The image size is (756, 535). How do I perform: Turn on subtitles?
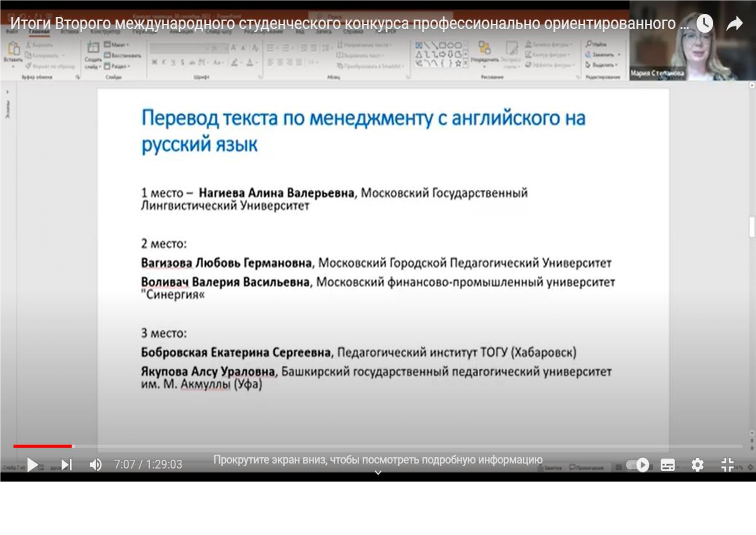click(667, 465)
